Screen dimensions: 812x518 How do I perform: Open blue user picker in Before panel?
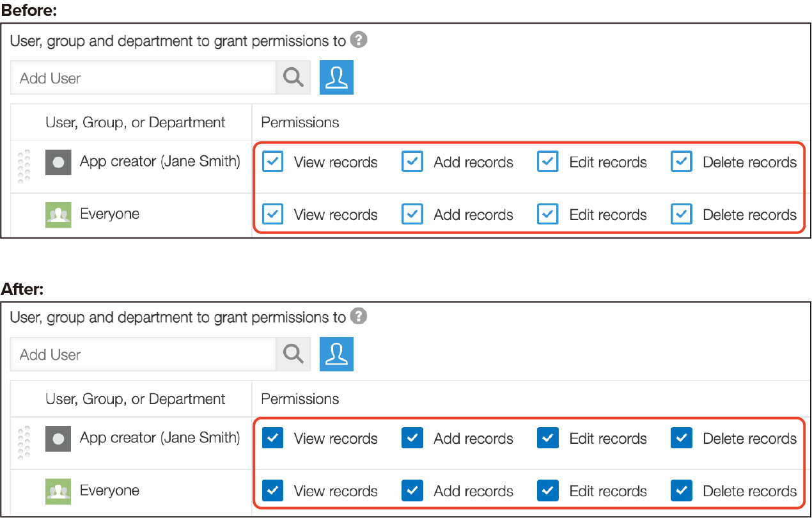(x=336, y=78)
